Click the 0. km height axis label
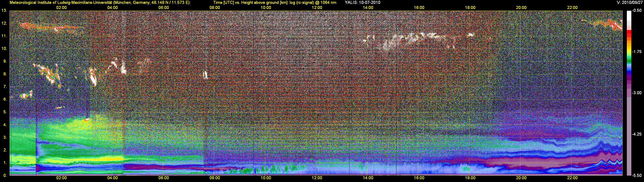 point(5,176)
